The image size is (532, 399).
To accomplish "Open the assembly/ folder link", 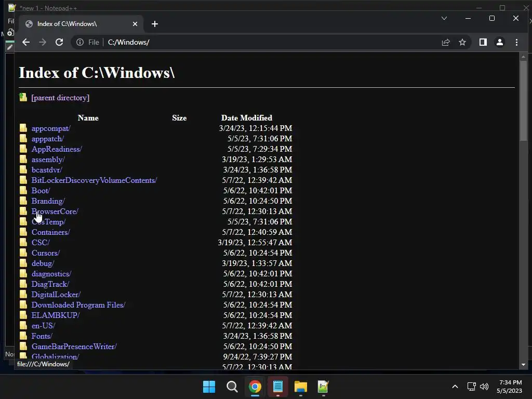I will (x=48, y=159).
